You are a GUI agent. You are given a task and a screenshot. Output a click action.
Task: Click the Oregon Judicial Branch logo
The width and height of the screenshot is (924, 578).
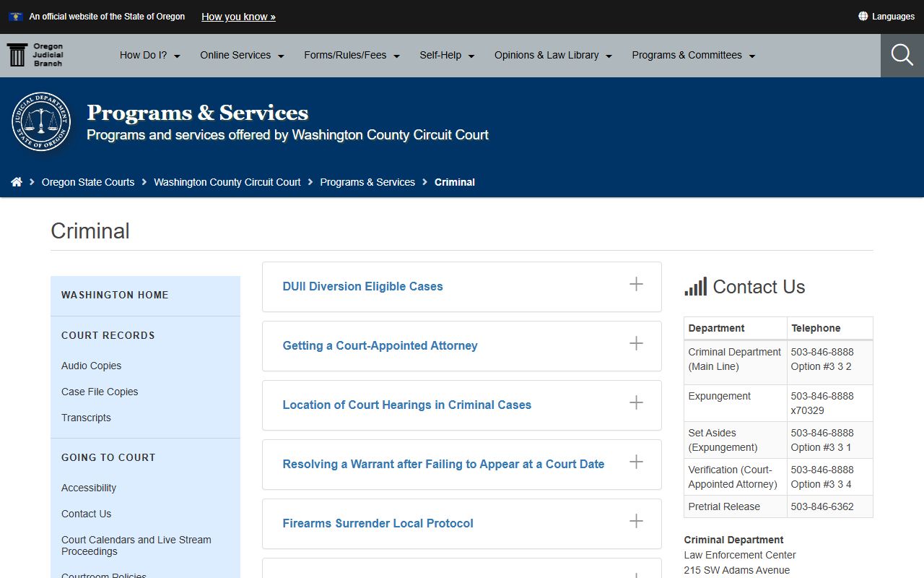pyautogui.click(x=35, y=55)
